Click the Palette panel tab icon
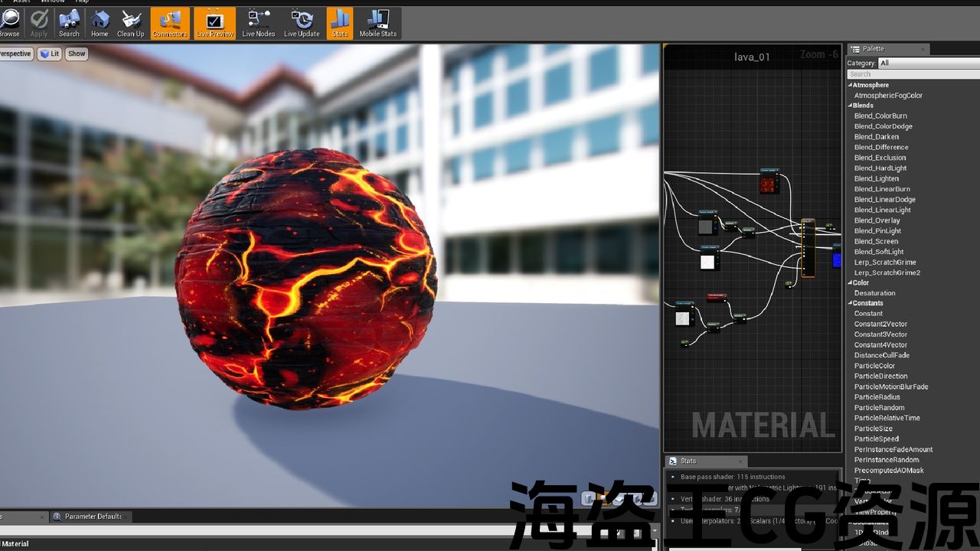 (x=856, y=49)
